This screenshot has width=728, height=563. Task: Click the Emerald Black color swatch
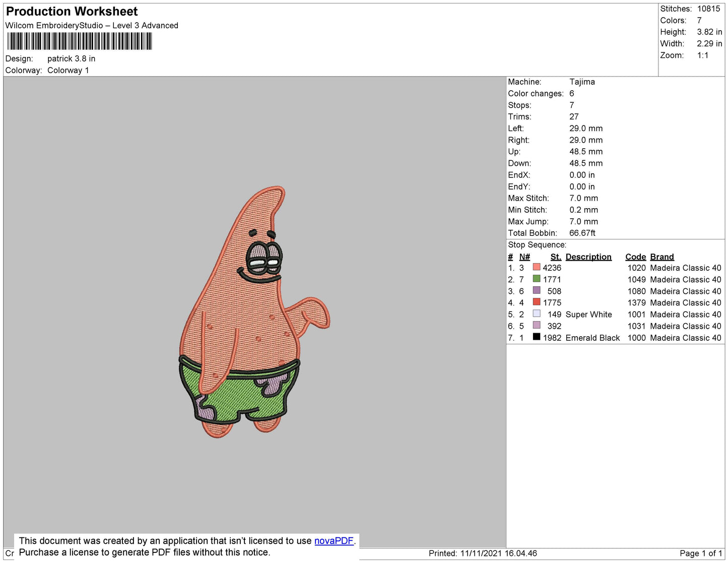tap(537, 337)
